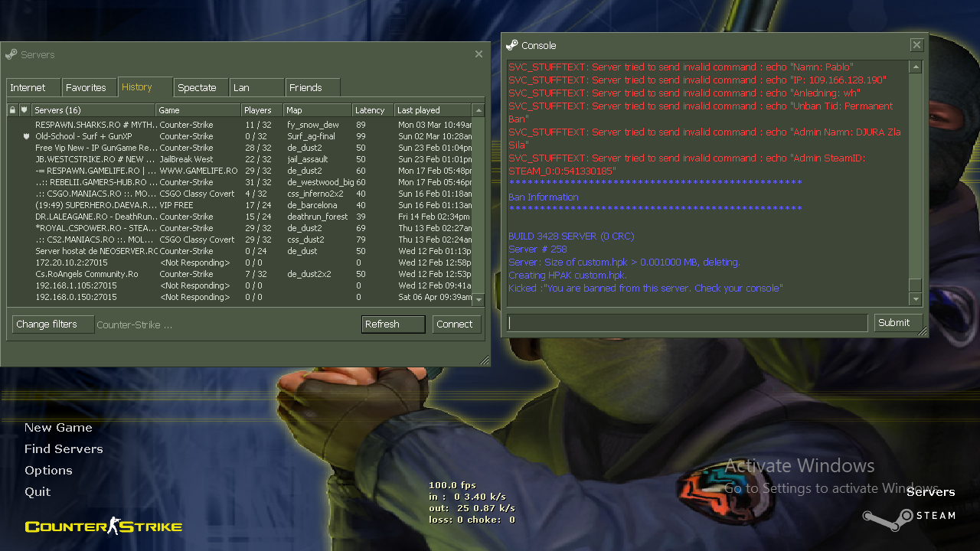Click the Surf_ag-final map cell
Screen dimensions: 980x551
[311, 136]
